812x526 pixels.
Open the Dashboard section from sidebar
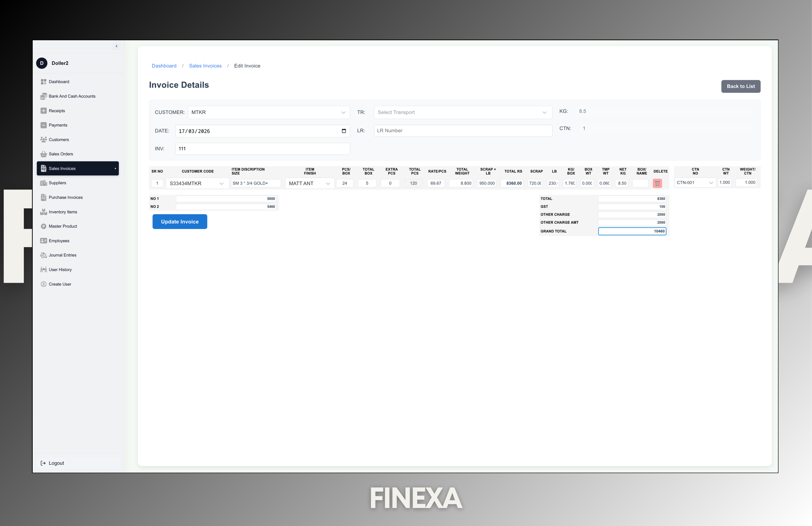click(59, 82)
